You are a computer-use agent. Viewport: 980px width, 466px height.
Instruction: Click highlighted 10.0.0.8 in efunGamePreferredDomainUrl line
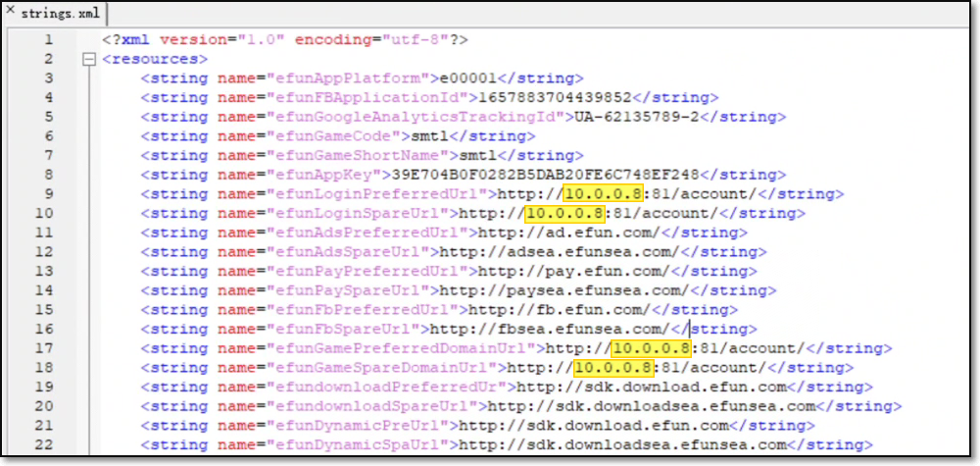652,348
